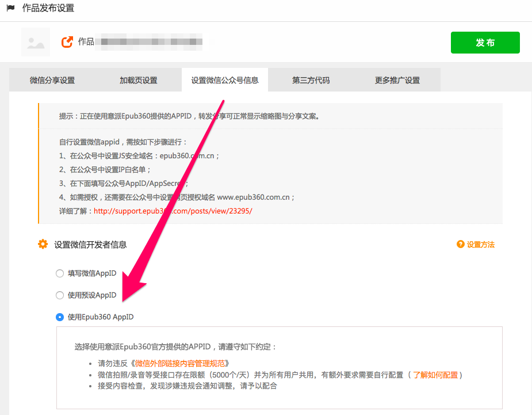Select the 填写微信AppID radio option
Image resolution: width=532 pixels, height=415 pixels.
[x=60, y=273]
